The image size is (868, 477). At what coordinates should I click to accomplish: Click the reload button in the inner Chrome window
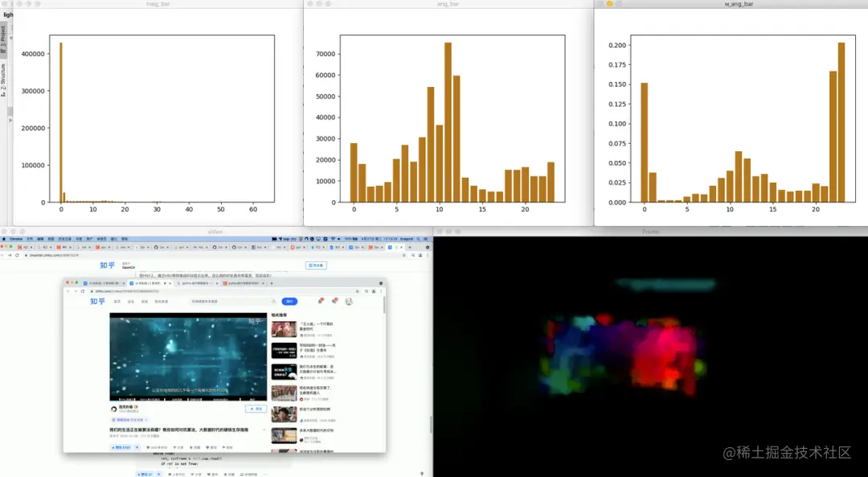coord(83,291)
